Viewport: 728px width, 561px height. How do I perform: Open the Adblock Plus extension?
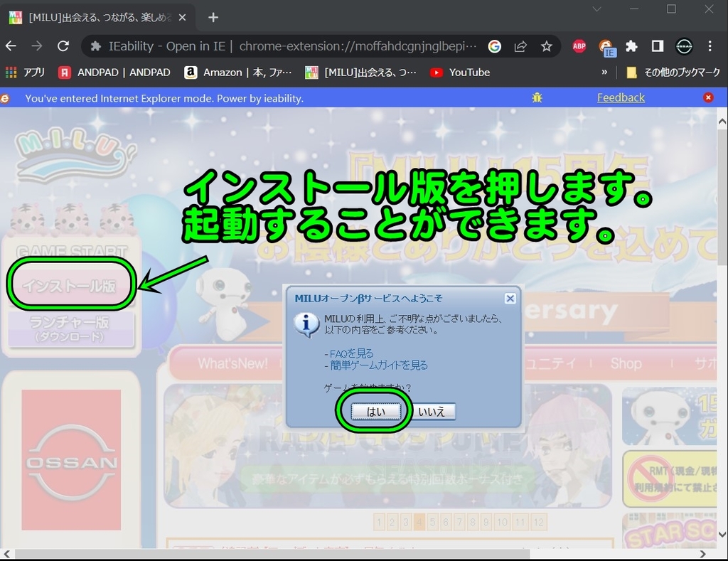coord(579,46)
